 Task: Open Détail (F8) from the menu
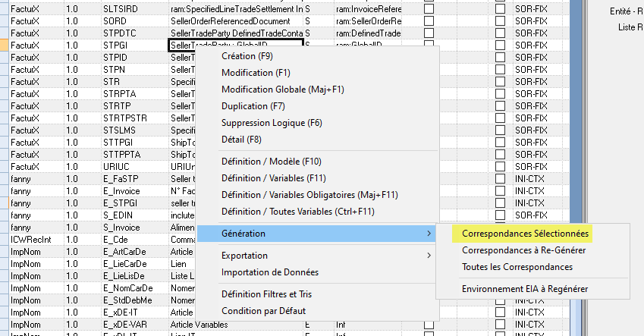pyautogui.click(x=241, y=140)
